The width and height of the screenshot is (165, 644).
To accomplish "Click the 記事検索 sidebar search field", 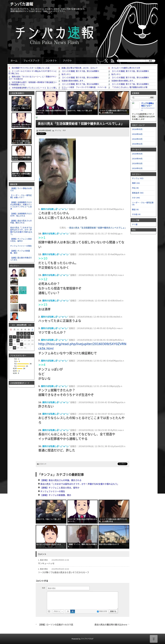I will [141, 98].
